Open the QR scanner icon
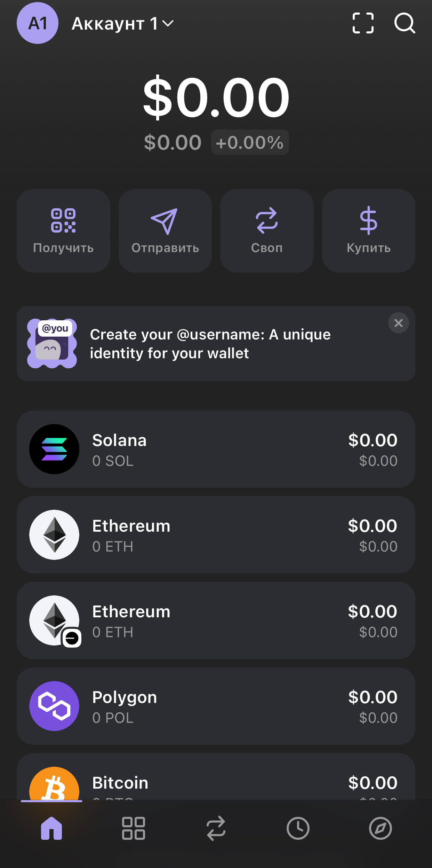Viewport: 432px width, 868px height. (363, 23)
